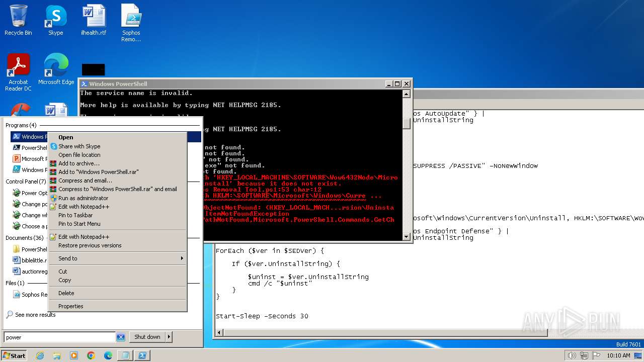Switch to the script editor taskbar button left of PowerShell
The height and width of the screenshot is (362, 644).
click(125, 355)
